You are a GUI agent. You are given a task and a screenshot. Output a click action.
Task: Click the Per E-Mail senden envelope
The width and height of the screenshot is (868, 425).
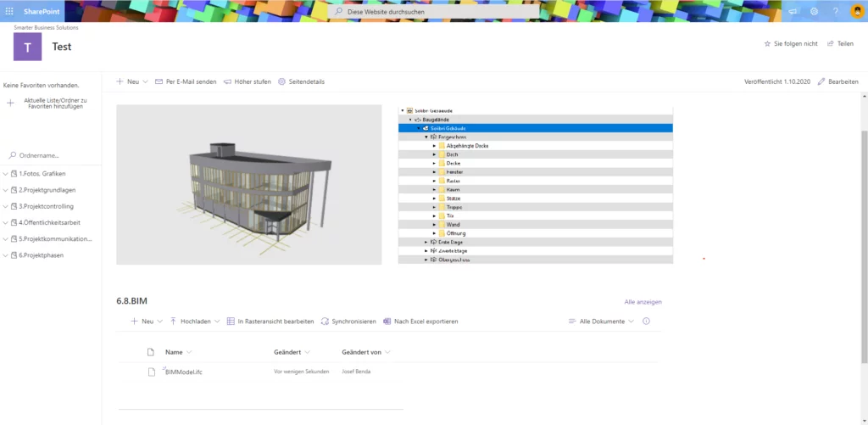(159, 81)
